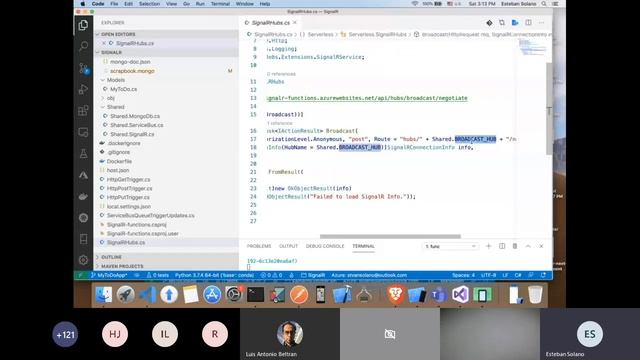Image resolution: width=640 pixels, height=360 pixels.
Task: Click the negotiate URL link in code
Action: coord(367,98)
